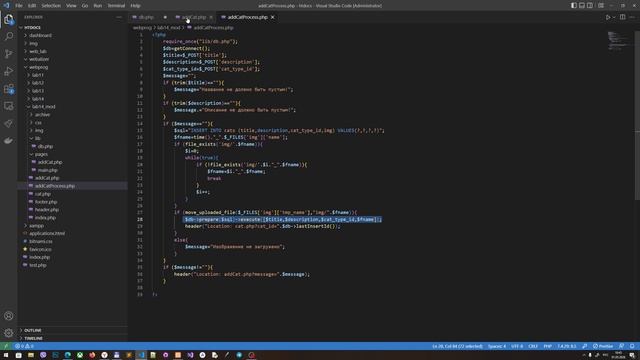Toggle Primary Side Bar layout button

click(574, 6)
